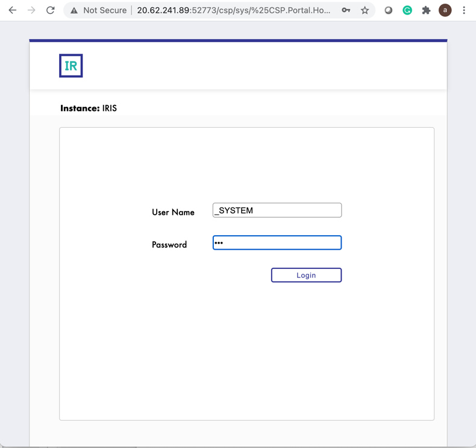The width and height of the screenshot is (476, 448).
Task: Click the Instance: IRIS heading text
Action: tap(89, 109)
